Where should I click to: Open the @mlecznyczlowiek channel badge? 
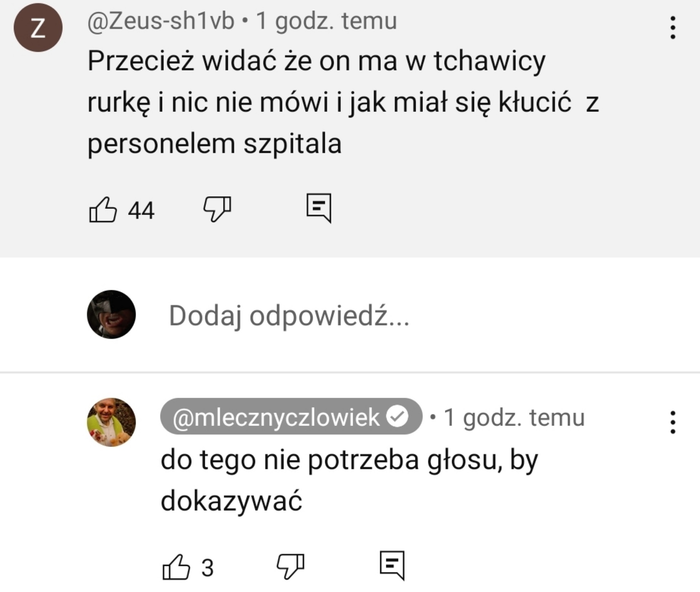click(276, 417)
